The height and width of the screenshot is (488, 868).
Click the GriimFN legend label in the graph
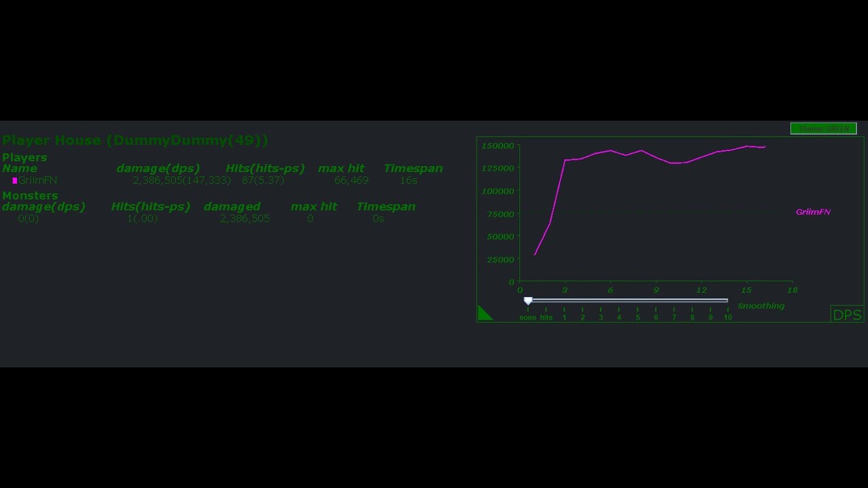(x=813, y=212)
